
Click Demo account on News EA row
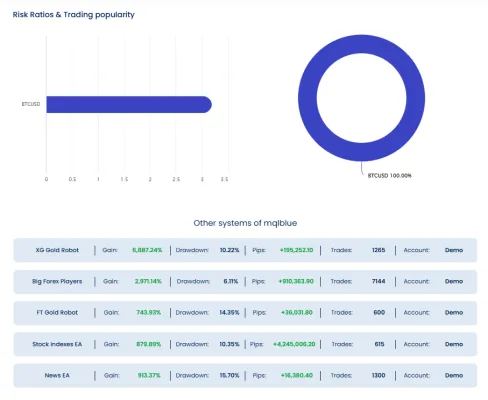click(454, 375)
